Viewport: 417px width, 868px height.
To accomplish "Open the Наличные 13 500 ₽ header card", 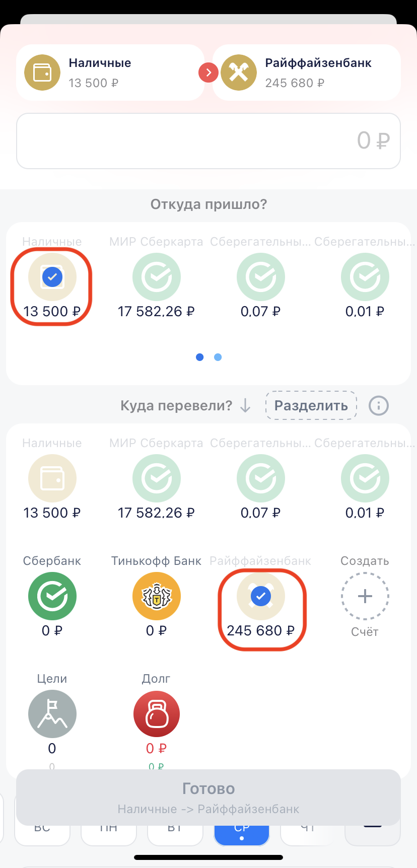I will (x=110, y=73).
